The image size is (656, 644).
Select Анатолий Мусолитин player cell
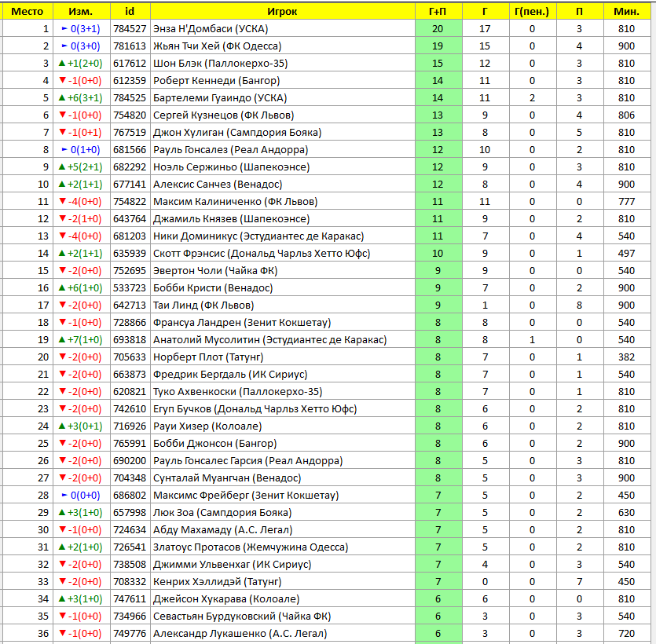click(x=282, y=340)
